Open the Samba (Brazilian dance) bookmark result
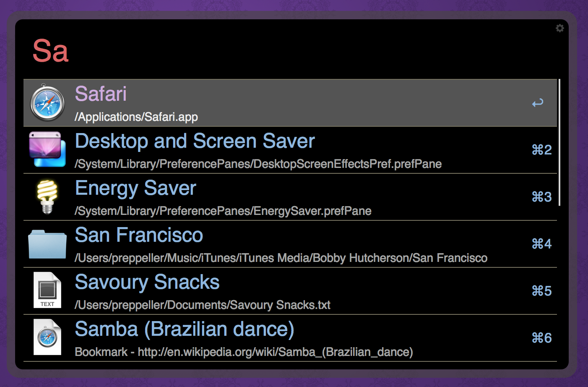 pyautogui.click(x=185, y=329)
